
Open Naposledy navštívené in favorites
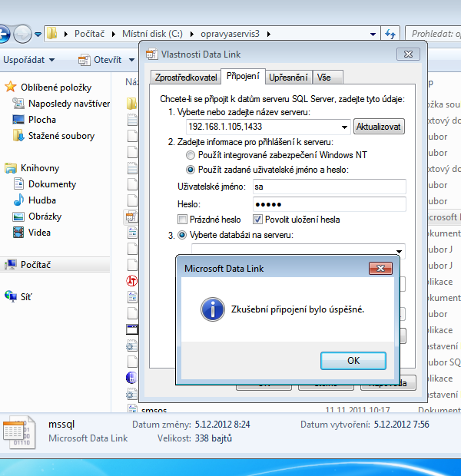[61, 104]
